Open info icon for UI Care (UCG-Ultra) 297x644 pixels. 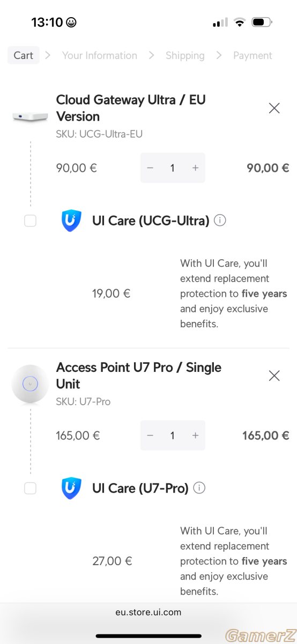point(220,220)
